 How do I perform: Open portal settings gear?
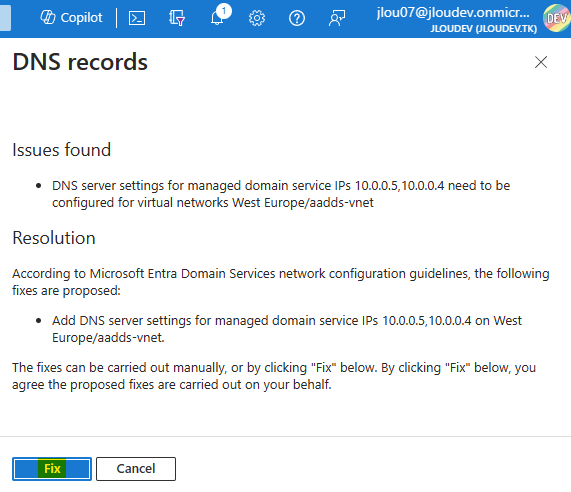coord(257,18)
